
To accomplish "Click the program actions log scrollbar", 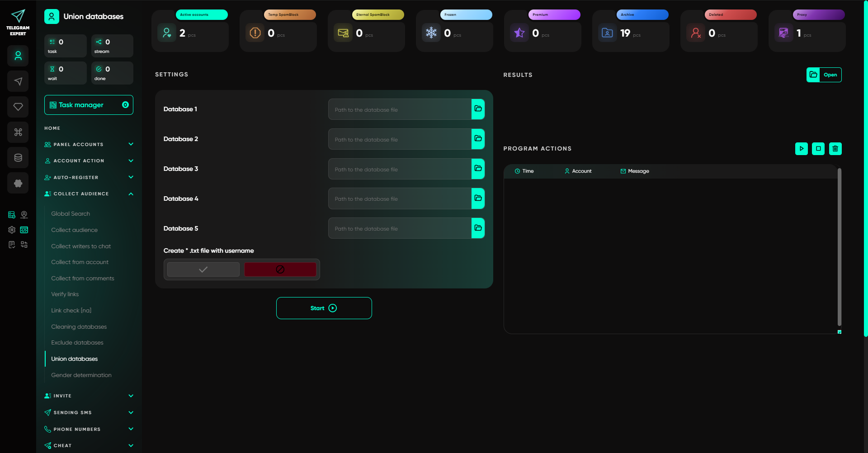I will point(839,247).
